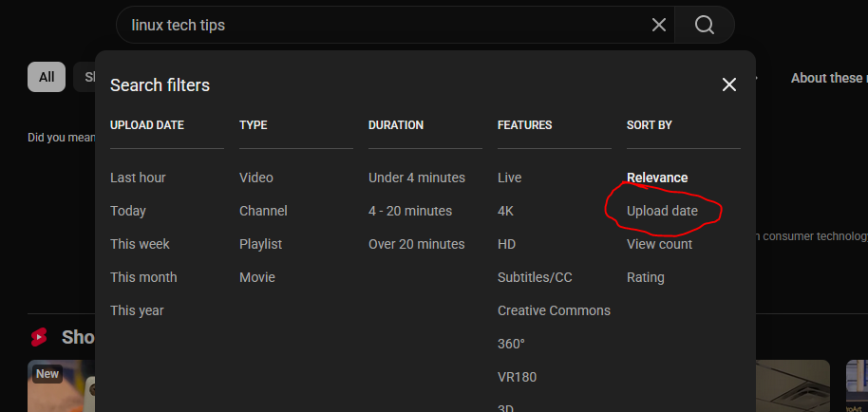The width and height of the screenshot is (868, 412).
Task: Filter uploads by Last hour
Action: click(x=138, y=178)
